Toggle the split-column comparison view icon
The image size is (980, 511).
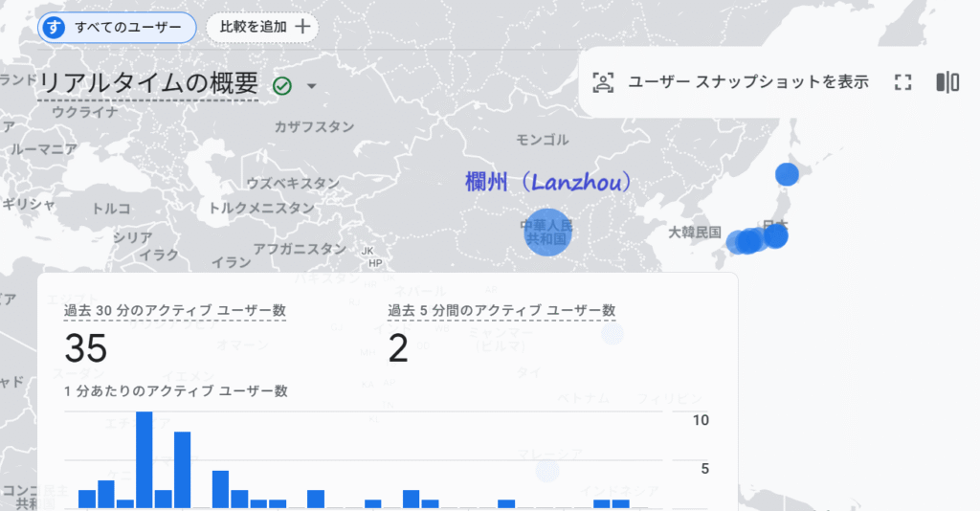947,82
